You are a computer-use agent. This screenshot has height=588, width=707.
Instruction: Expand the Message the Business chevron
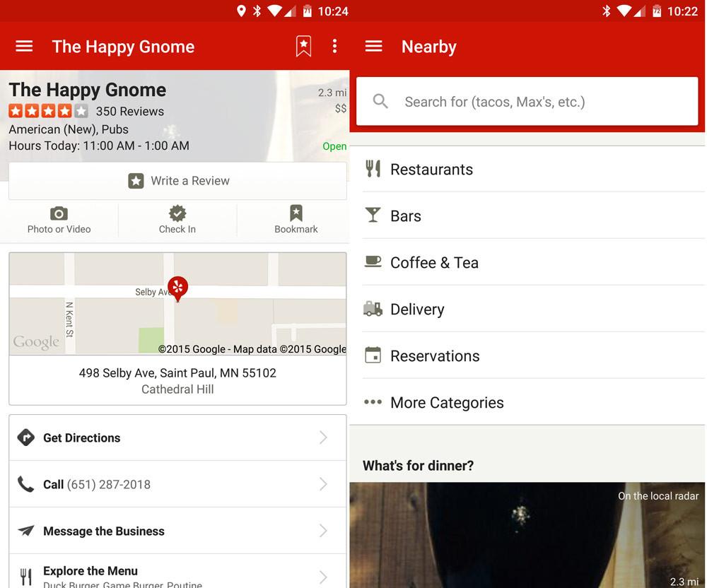point(323,531)
